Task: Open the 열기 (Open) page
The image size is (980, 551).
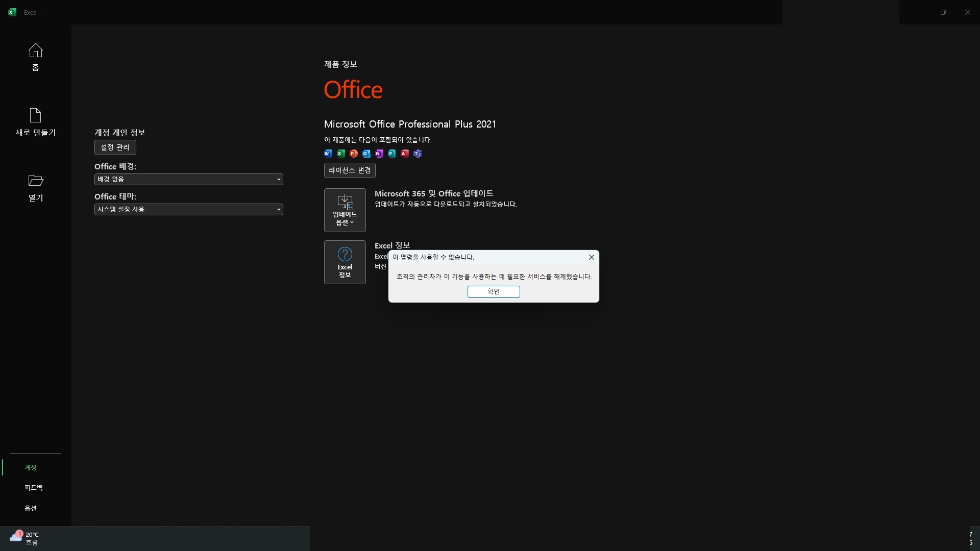Action: coord(35,187)
